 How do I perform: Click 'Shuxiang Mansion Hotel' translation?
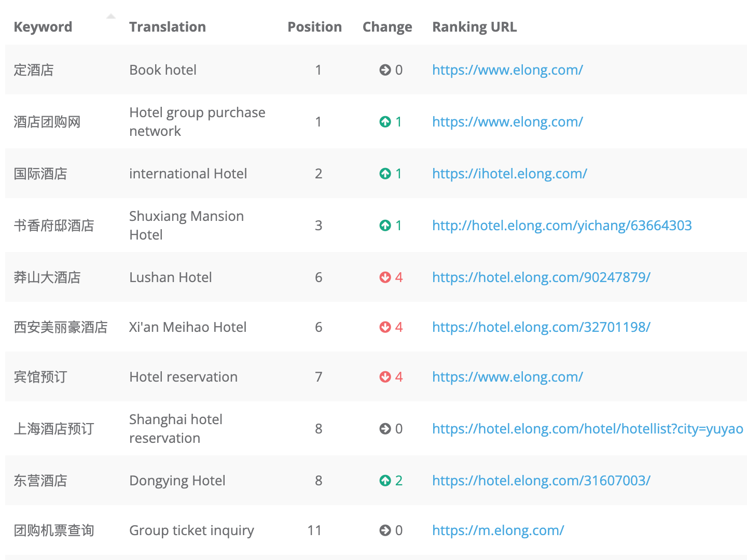tap(186, 226)
